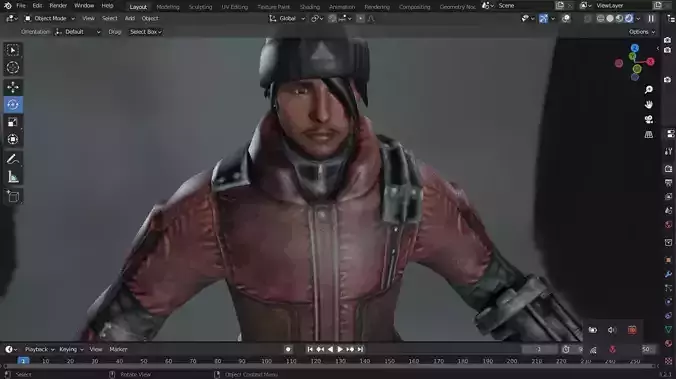
Task: Toggle proportional editing button
Action: [360, 19]
